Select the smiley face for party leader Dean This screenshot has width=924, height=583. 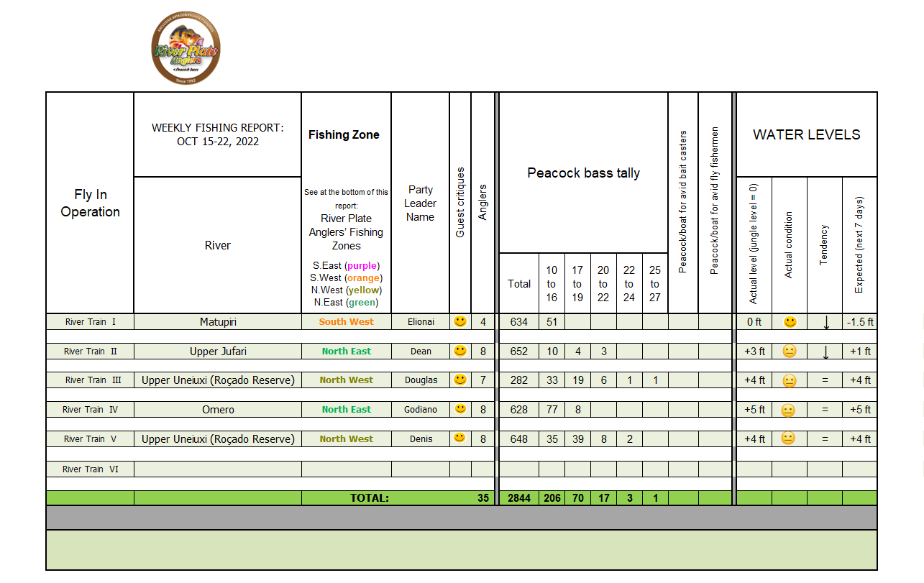pos(460,351)
